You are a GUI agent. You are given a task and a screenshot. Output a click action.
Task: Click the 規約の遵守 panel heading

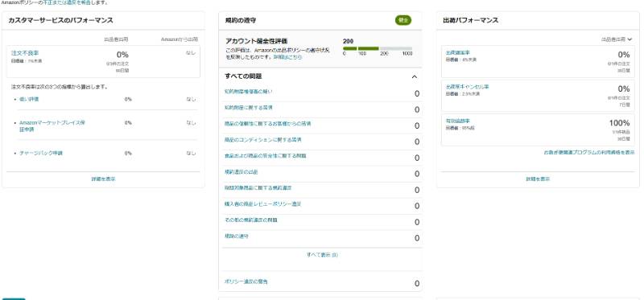(241, 20)
